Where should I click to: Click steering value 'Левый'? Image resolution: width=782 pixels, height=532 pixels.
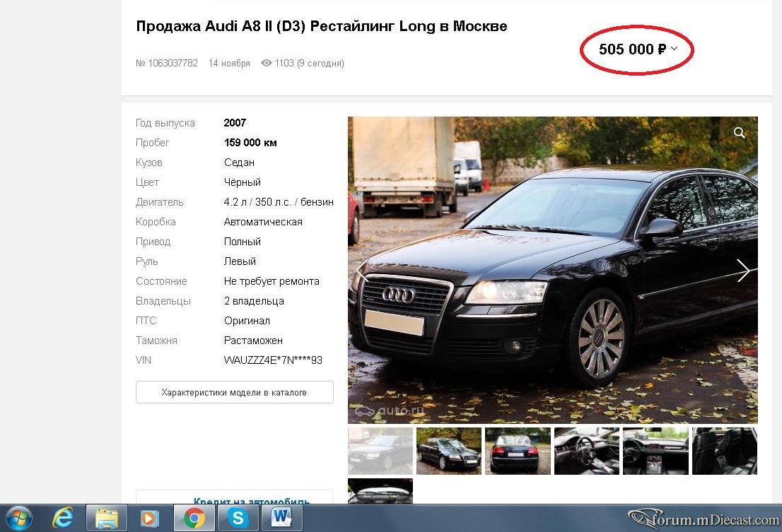tap(240, 261)
